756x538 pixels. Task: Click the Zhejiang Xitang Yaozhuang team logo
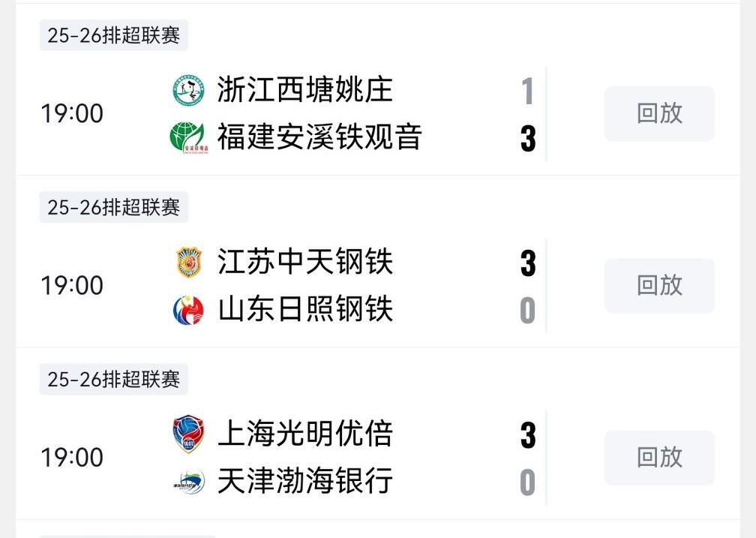tap(188, 91)
